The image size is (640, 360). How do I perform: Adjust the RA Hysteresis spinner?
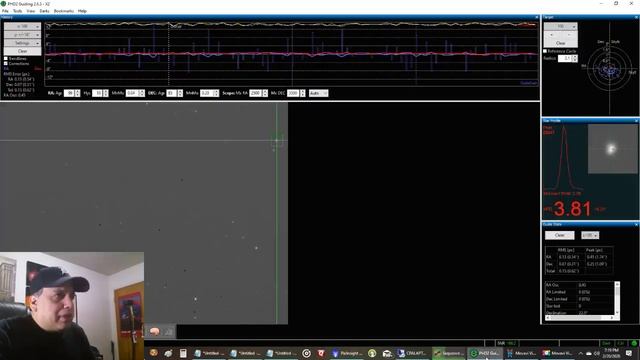tap(106, 93)
